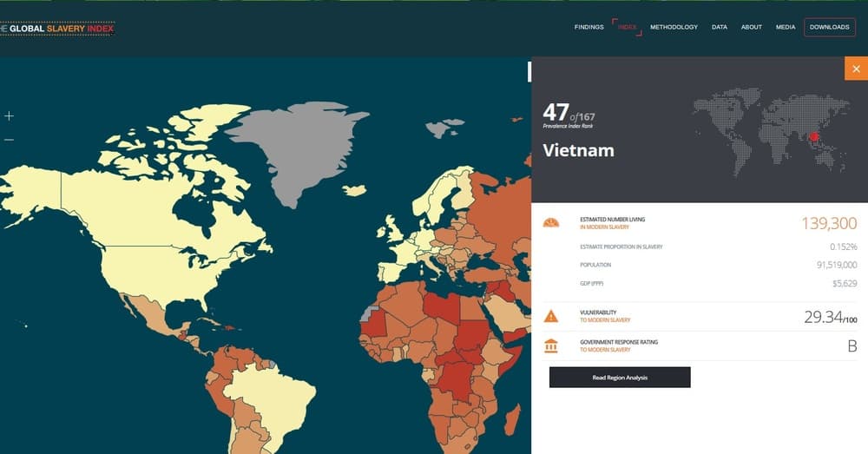868x454 pixels.
Task: Click the gauge icon beside Estimated Number
Action: coord(551,222)
